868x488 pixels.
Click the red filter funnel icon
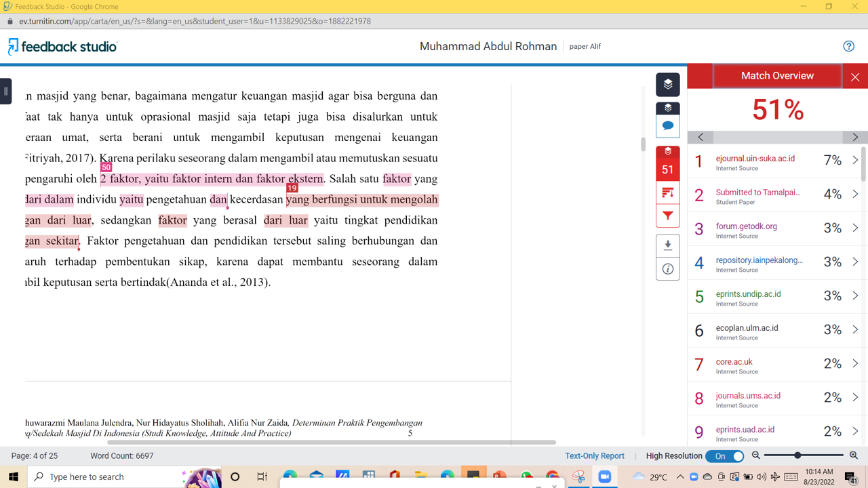pyautogui.click(x=667, y=216)
